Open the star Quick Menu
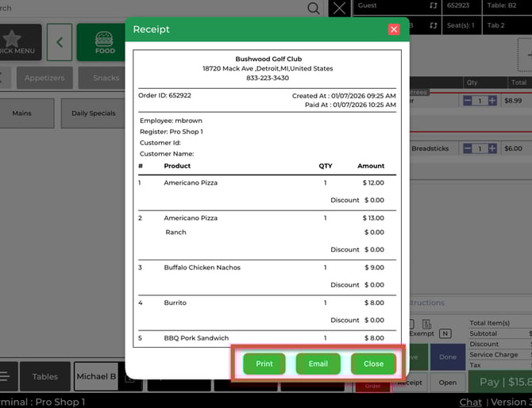The width and height of the screenshot is (532, 408). point(17,42)
